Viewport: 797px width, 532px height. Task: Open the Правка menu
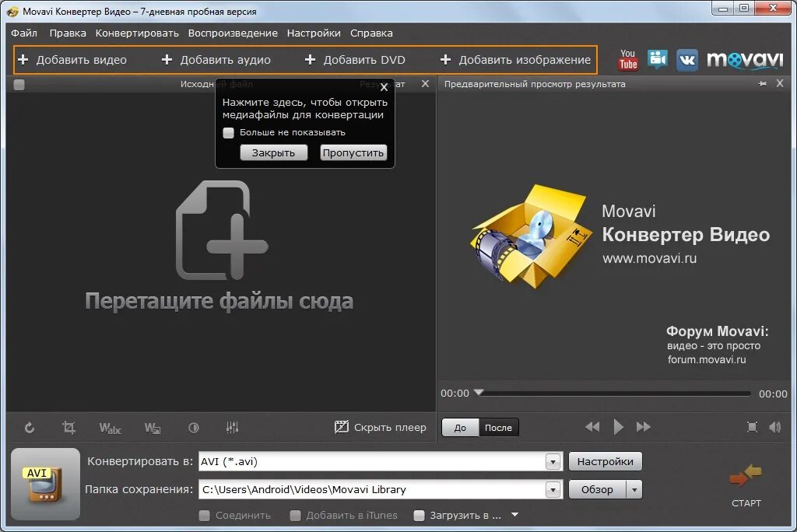68,33
